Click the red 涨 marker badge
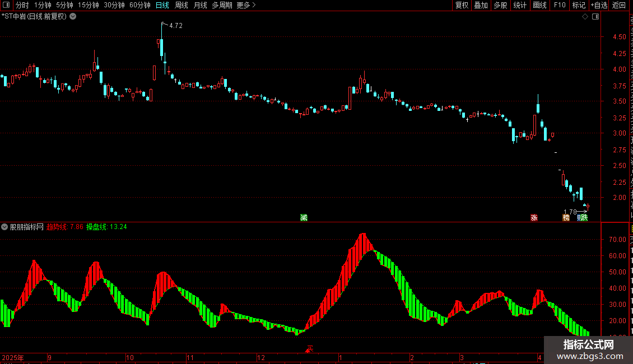The height and width of the screenshot is (364, 633). point(534,217)
